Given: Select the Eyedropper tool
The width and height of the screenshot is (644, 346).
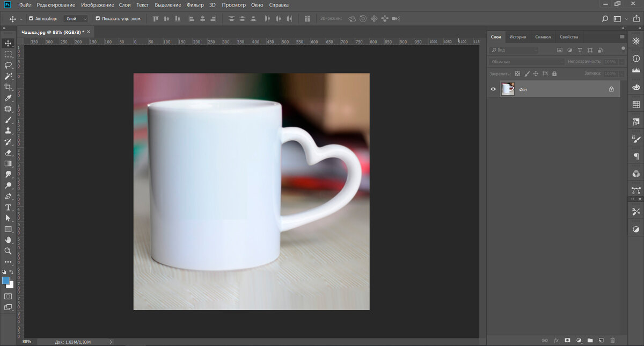Looking at the screenshot, I should pos(8,98).
